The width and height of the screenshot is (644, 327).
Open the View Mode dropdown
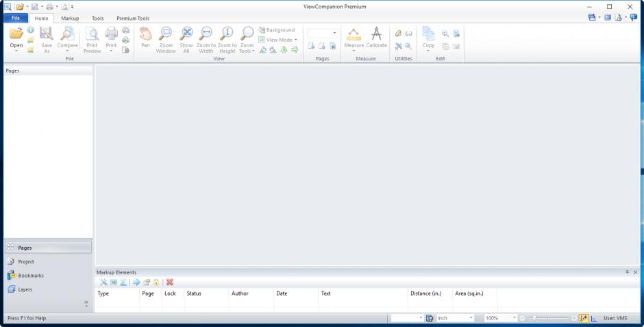[x=277, y=40]
